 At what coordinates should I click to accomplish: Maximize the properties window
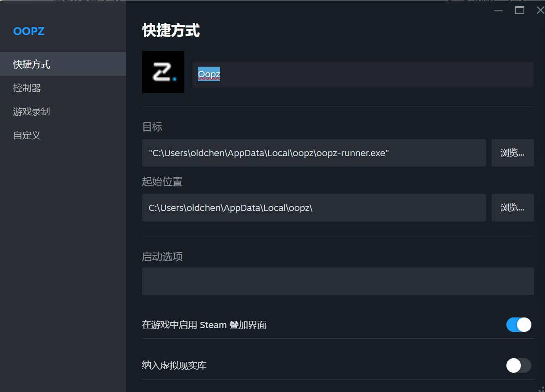point(520,10)
